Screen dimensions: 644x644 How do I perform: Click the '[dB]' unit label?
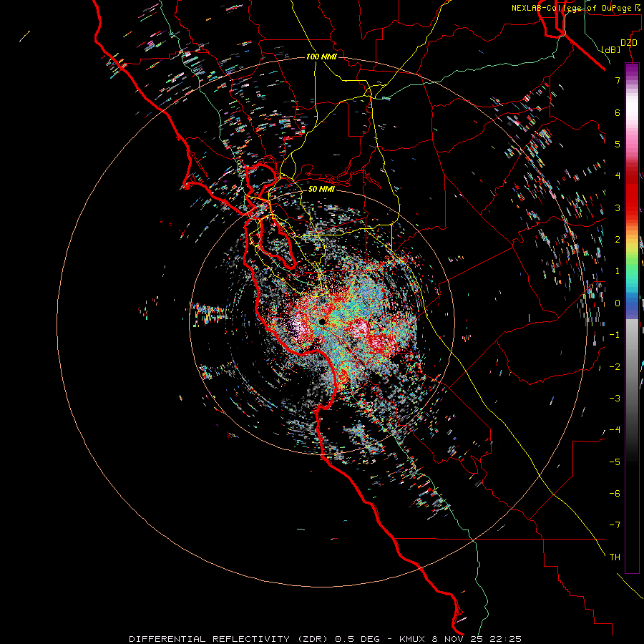click(x=611, y=49)
